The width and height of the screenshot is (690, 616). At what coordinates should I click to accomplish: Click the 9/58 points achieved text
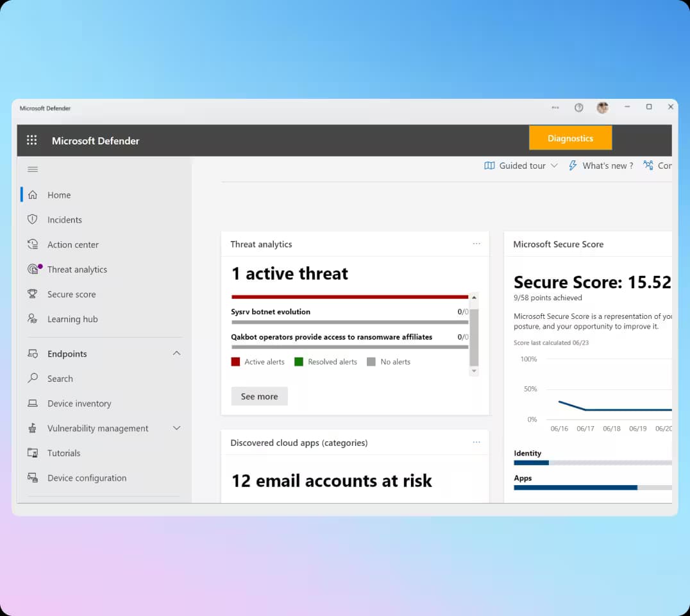coord(548,298)
